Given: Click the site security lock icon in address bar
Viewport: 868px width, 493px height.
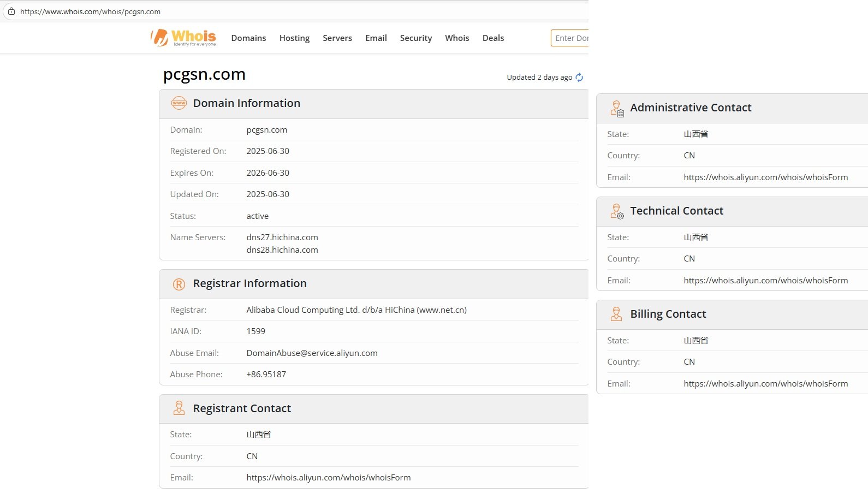Looking at the screenshot, I should point(11,11).
